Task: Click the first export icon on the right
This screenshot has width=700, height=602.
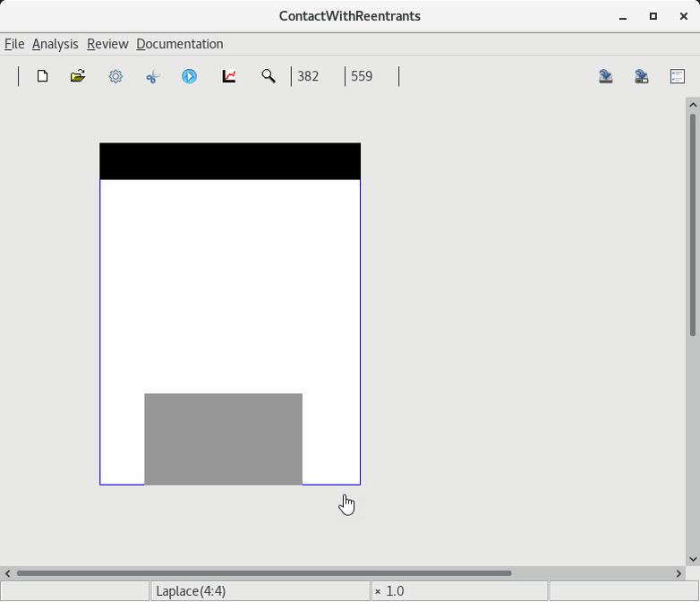Action: (606, 76)
